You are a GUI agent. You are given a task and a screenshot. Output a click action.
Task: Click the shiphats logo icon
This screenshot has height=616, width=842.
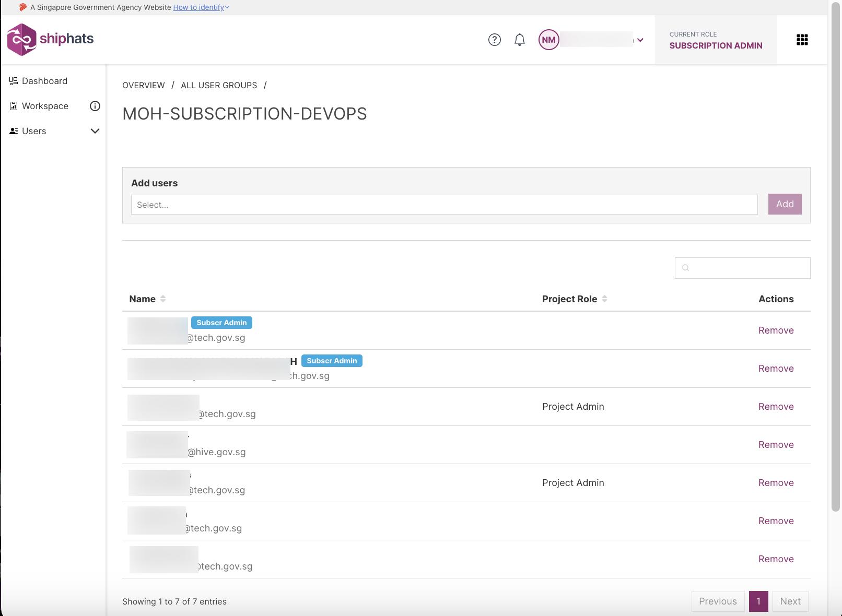21,40
